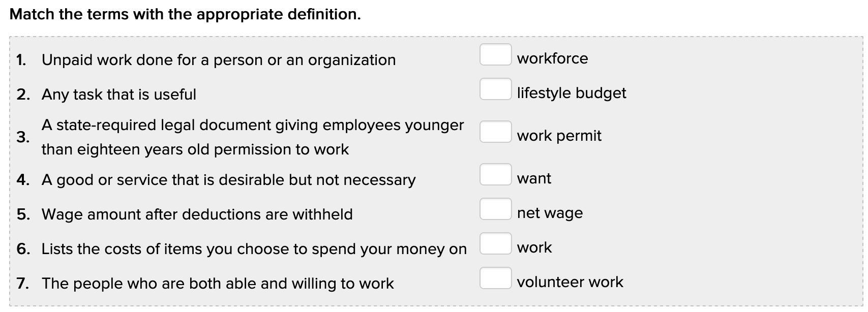This screenshot has width=868, height=312.
Task: Click definition 6 about costs of items
Action: [254, 249]
